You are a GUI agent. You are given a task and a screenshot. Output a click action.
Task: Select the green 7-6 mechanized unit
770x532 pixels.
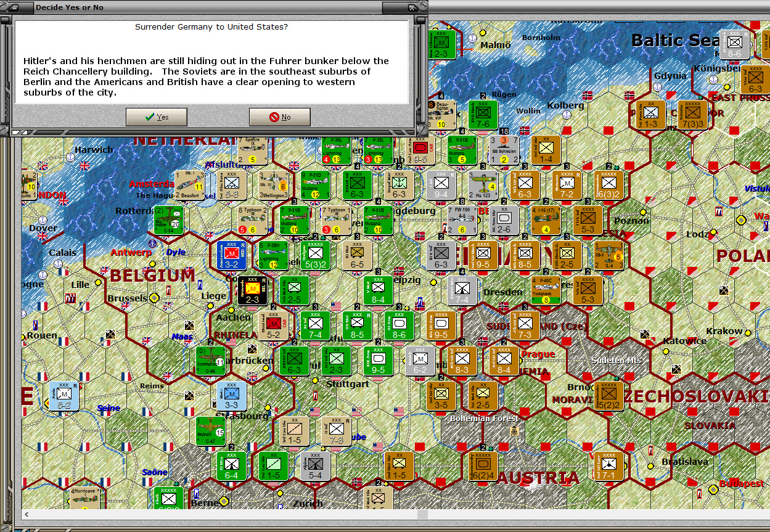pyautogui.click(x=483, y=115)
